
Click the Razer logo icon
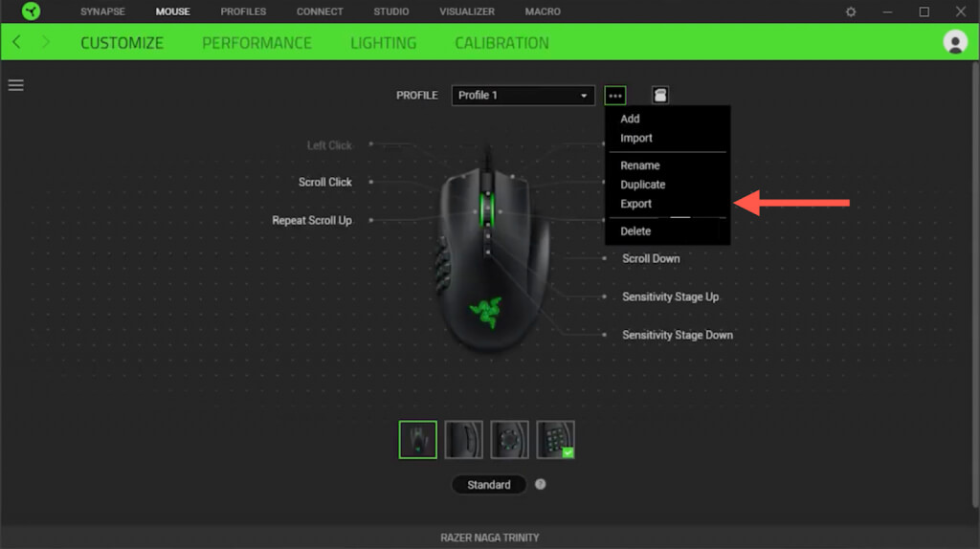click(x=31, y=11)
